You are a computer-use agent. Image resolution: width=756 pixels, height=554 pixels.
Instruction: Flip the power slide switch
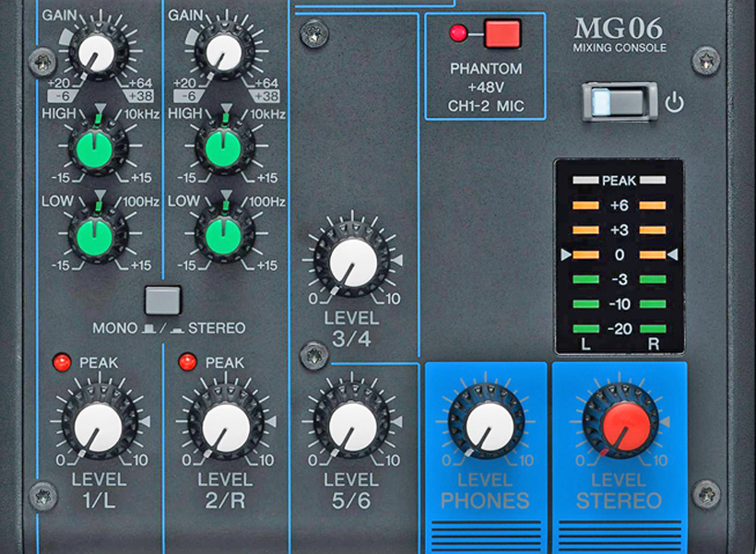(x=620, y=101)
